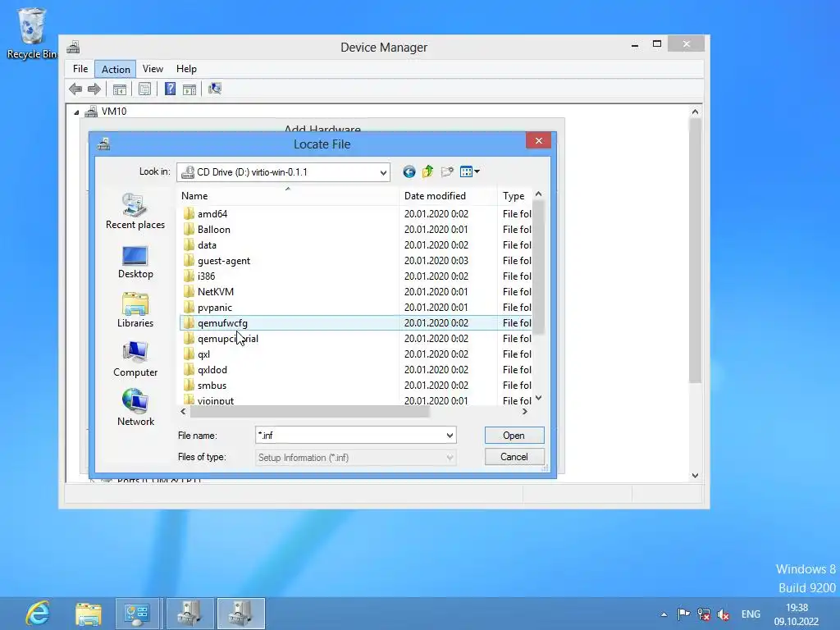
Task: Click the Show/Hide console tree toolbar icon
Action: [x=120, y=89]
